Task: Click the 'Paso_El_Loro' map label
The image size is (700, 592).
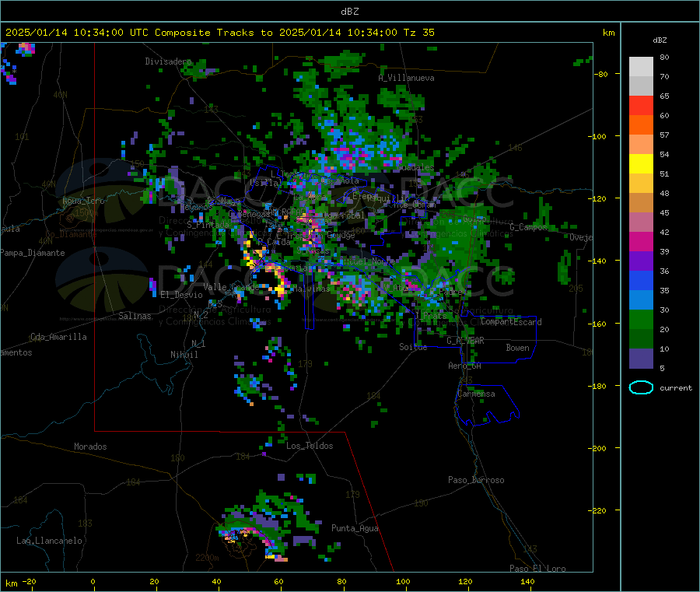Action: (537, 569)
